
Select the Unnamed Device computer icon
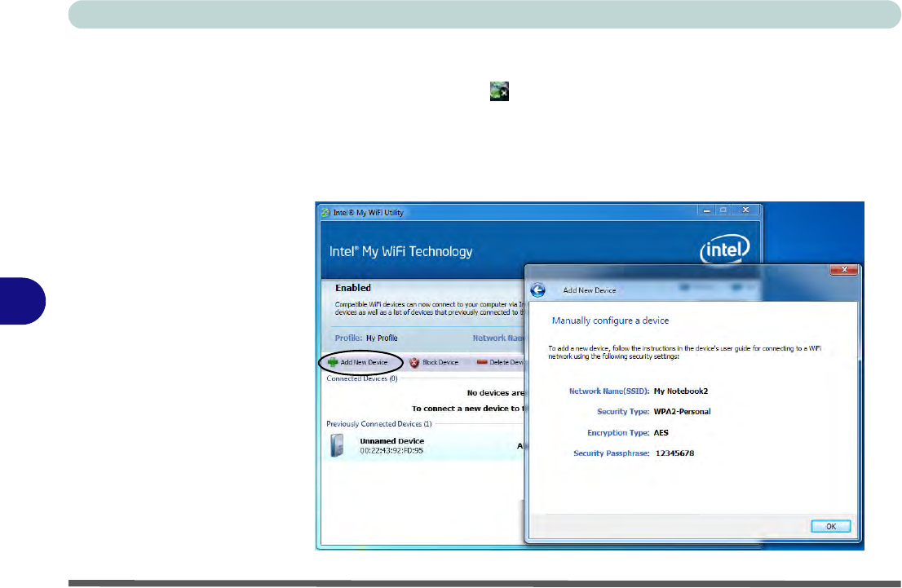tap(338, 445)
